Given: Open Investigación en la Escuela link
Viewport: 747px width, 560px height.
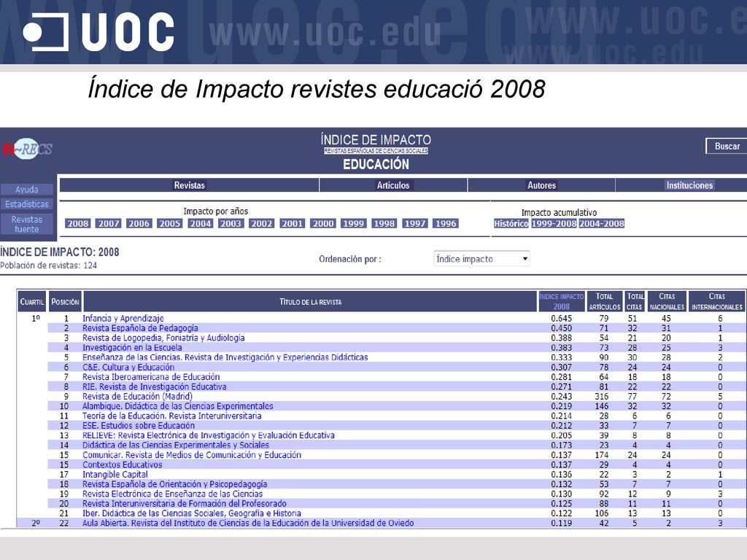Looking at the screenshot, I should (x=132, y=348).
